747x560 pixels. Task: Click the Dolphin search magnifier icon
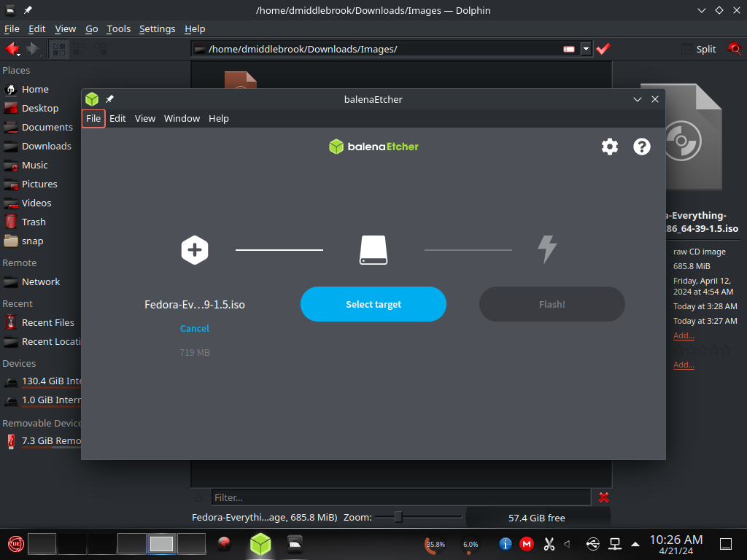(734, 49)
